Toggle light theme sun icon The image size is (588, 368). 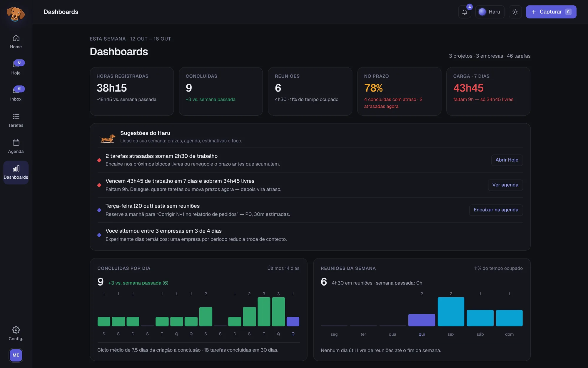[515, 12]
